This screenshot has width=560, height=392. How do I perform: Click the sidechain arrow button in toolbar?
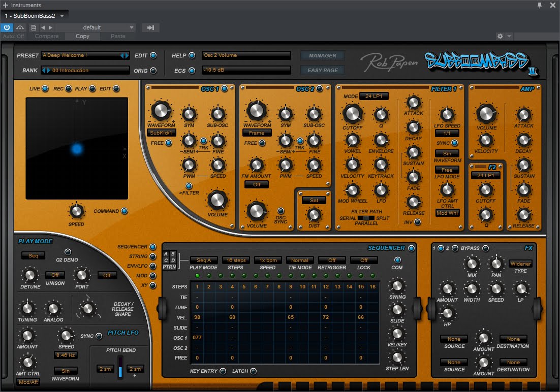tap(150, 27)
